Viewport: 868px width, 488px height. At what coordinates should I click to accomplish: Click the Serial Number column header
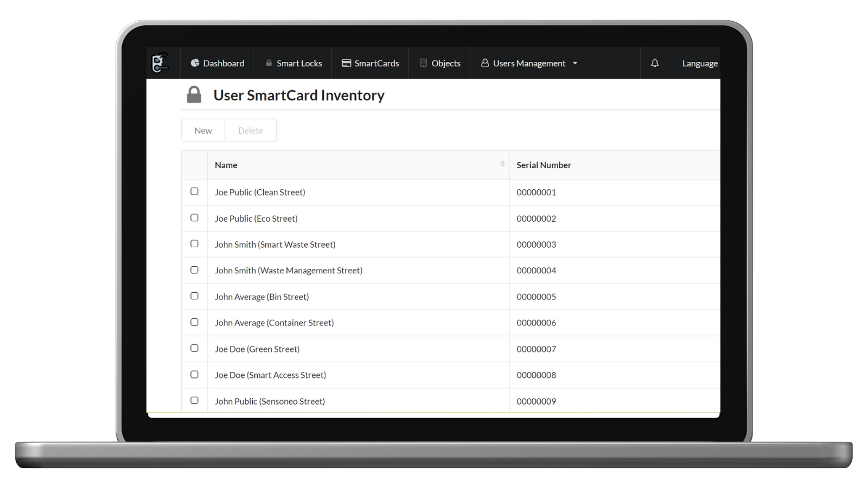(x=544, y=165)
